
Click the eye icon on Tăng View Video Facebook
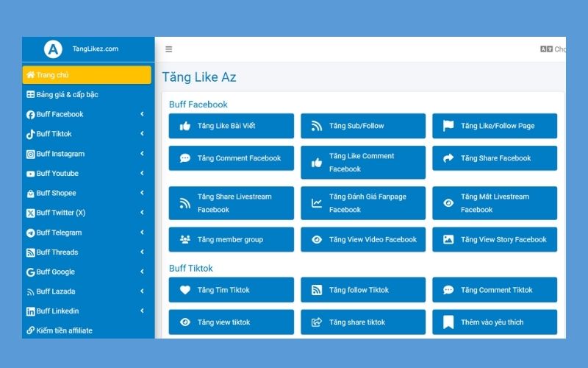tap(317, 240)
